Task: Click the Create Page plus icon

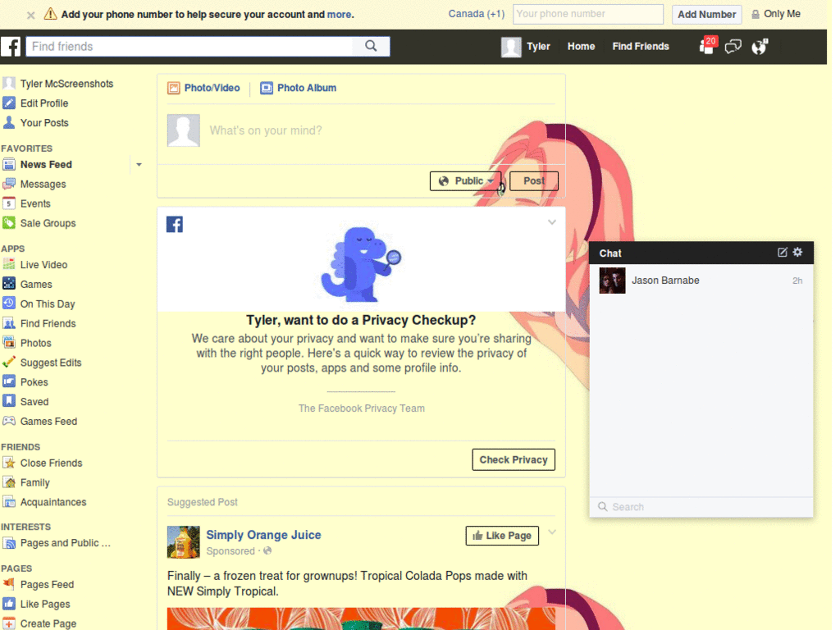Action: 8,623
